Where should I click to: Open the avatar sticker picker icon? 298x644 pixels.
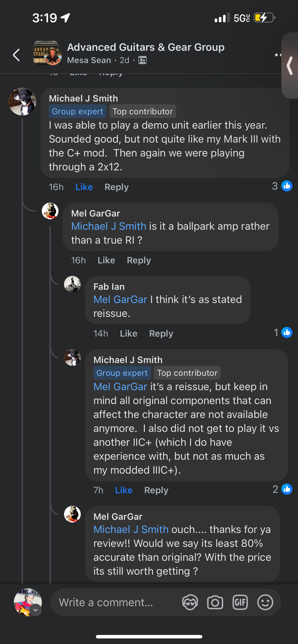[x=190, y=602]
